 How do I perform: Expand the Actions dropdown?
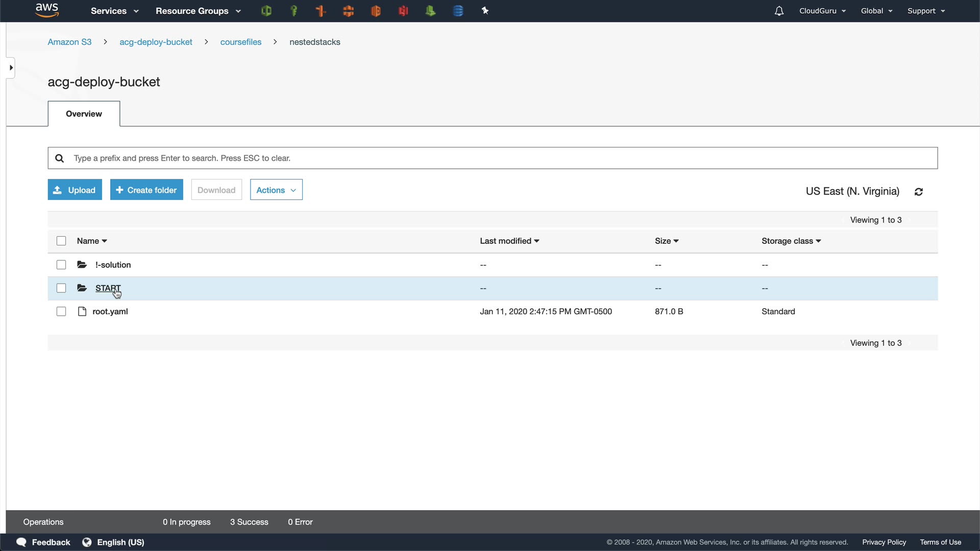(276, 190)
